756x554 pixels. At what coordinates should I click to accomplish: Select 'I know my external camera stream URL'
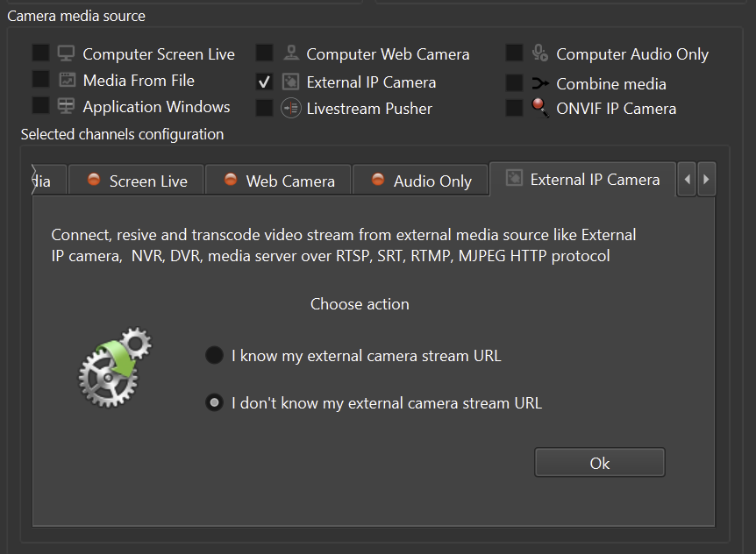(214, 355)
